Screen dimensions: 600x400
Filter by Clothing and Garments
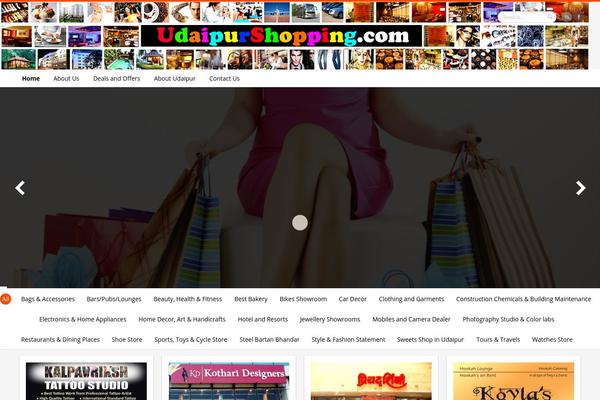coord(411,299)
